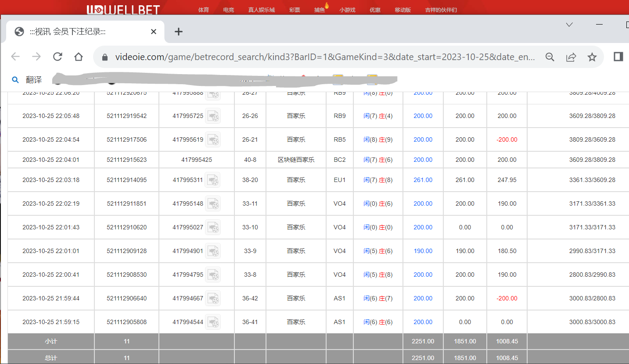Click the 翻译 search icon in bookmarks bar

tap(15, 80)
